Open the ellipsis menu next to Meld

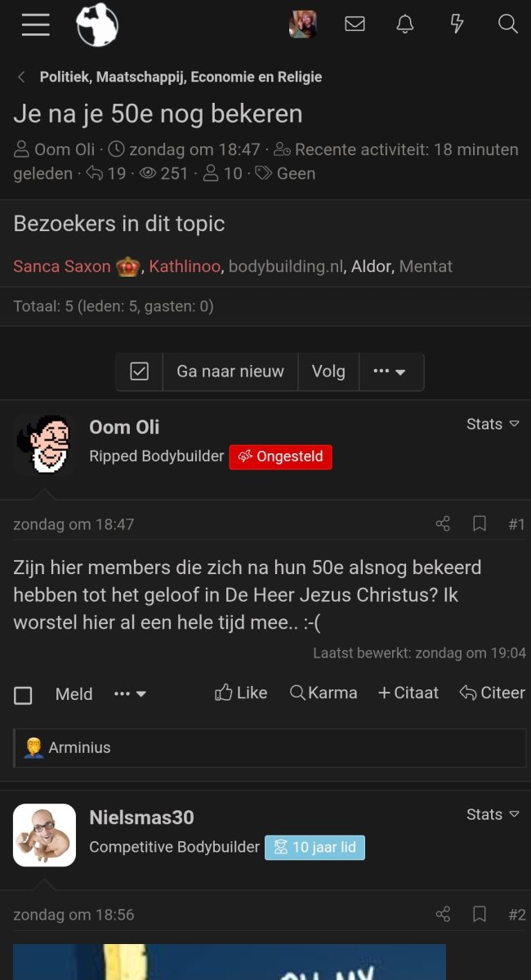click(129, 694)
